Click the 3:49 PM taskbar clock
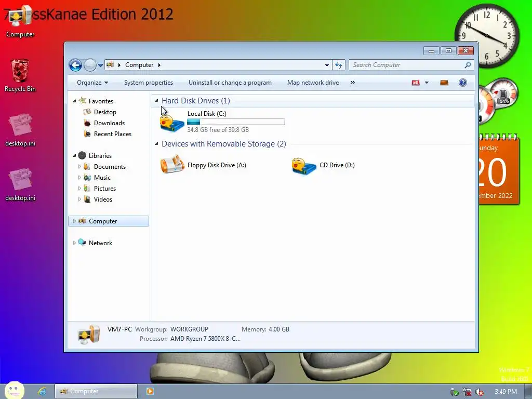The width and height of the screenshot is (532, 399). point(506,392)
